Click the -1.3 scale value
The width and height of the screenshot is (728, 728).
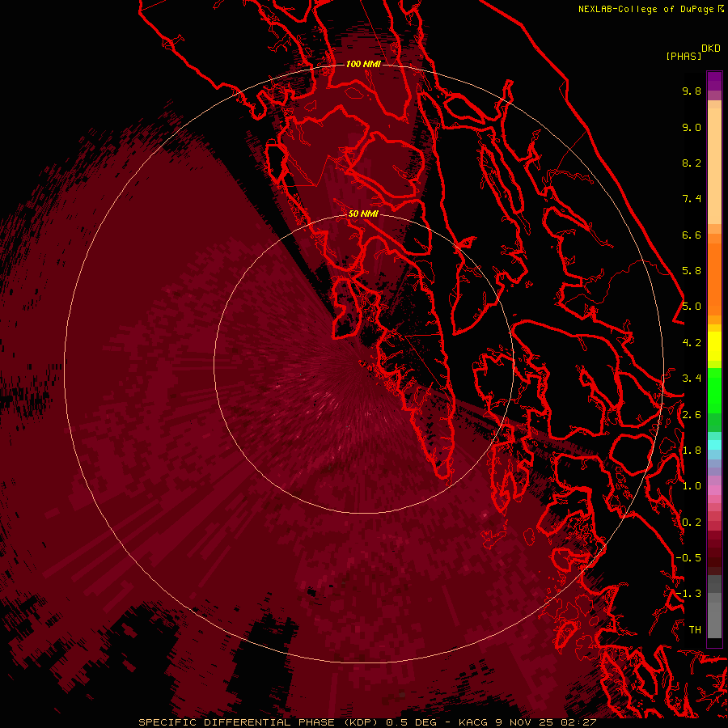point(688,594)
